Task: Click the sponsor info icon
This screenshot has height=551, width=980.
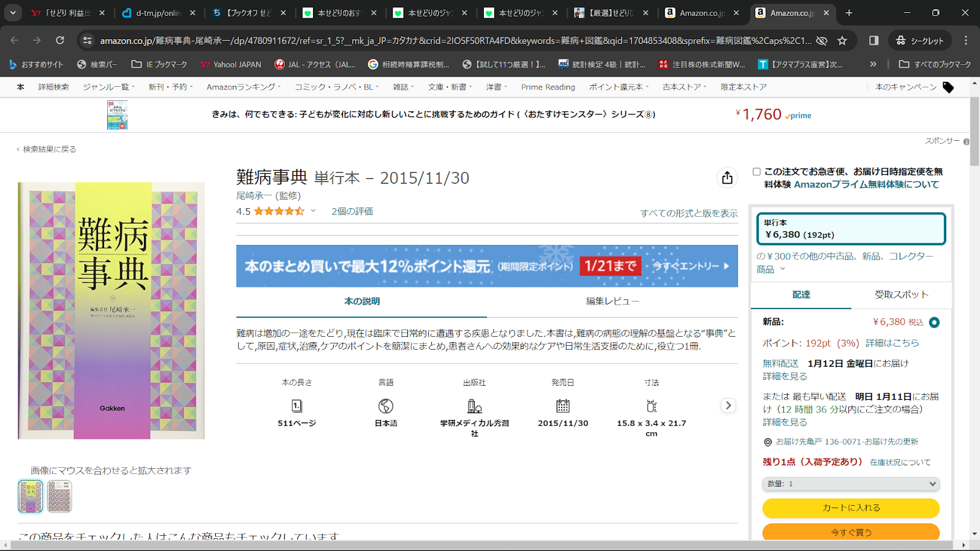Action: 966,141
